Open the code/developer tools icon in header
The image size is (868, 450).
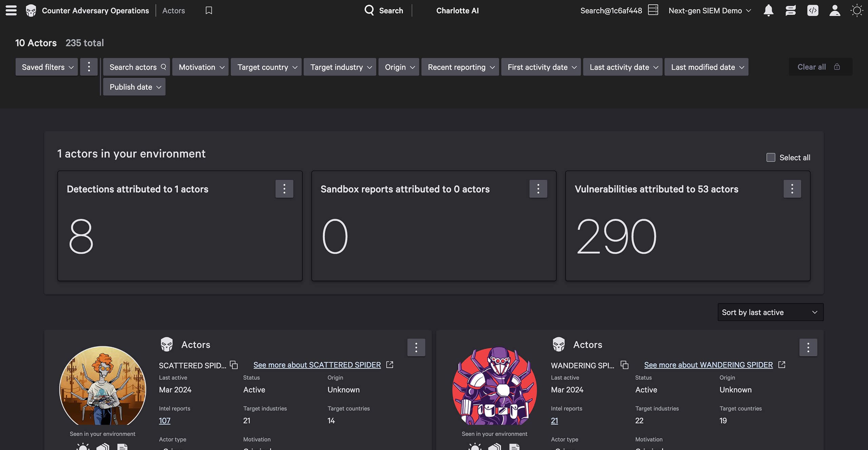pos(812,11)
